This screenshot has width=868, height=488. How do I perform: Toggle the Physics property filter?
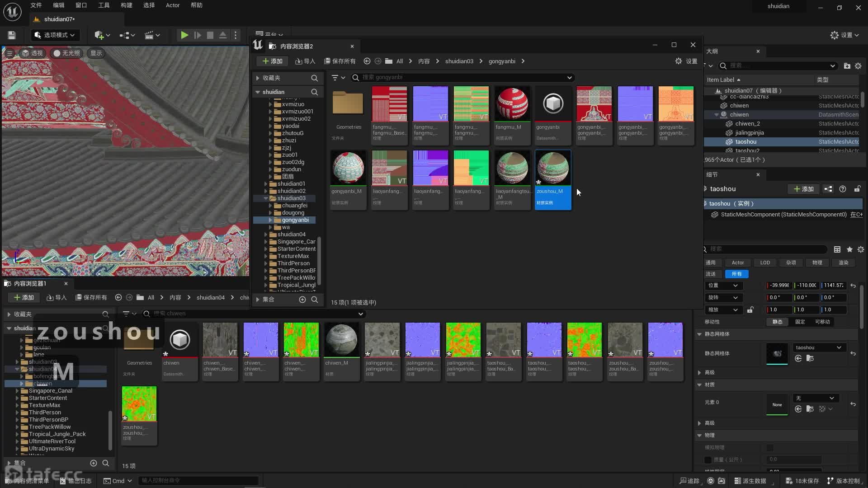[x=817, y=263]
